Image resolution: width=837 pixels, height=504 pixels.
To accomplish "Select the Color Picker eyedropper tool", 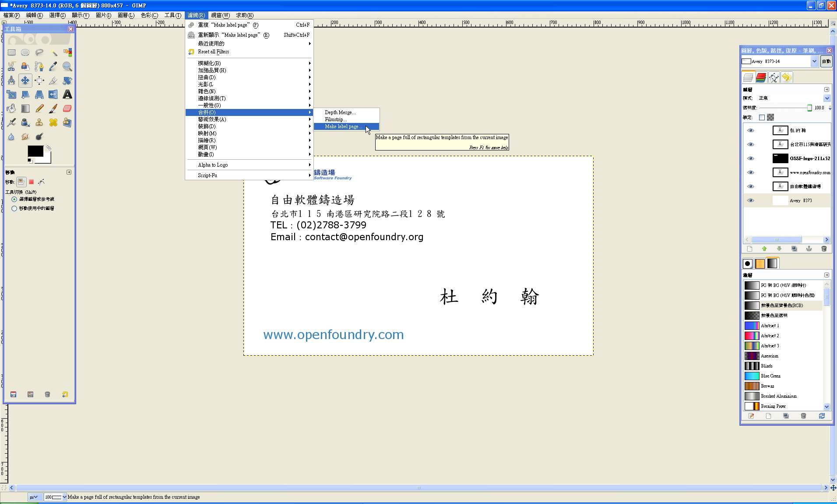I will [x=53, y=66].
